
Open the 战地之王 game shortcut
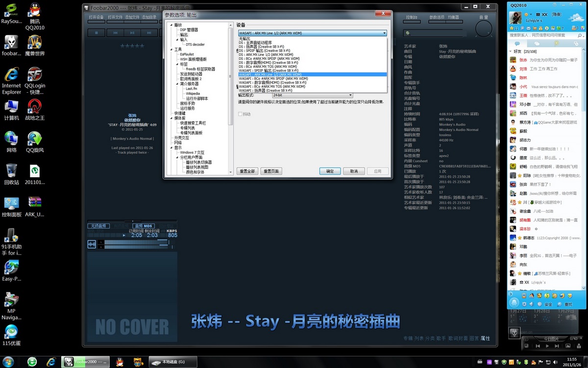point(35,110)
